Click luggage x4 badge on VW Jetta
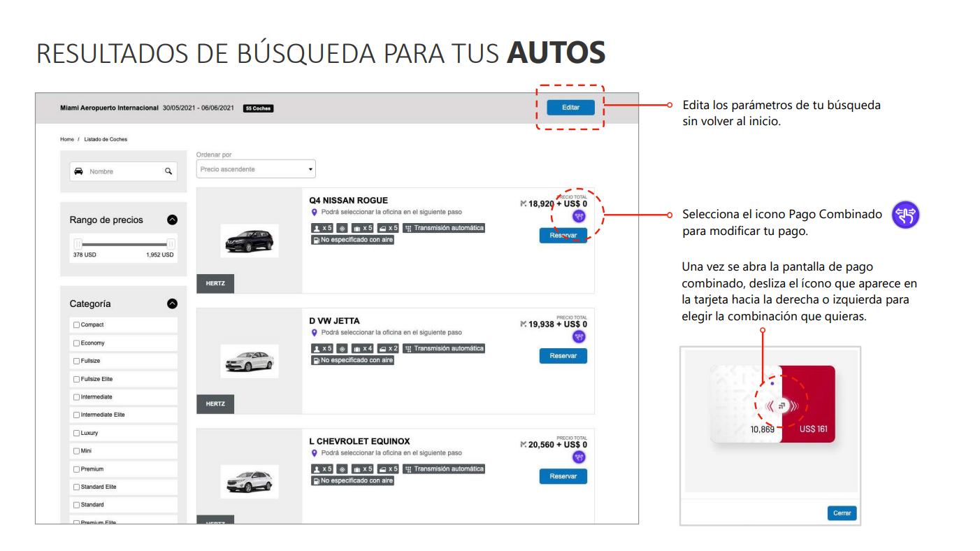 click(x=363, y=348)
